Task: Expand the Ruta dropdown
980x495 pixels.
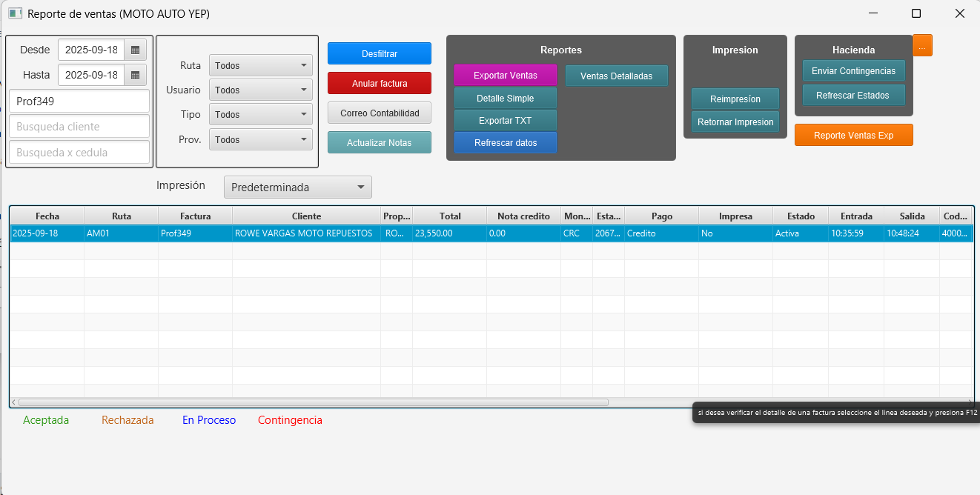Action: click(261, 66)
